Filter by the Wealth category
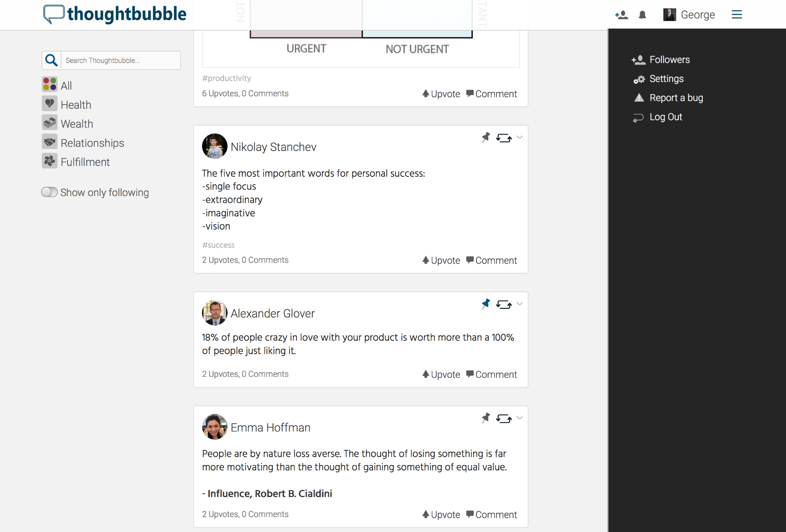The width and height of the screenshot is (786, 532). coord(76,124)
